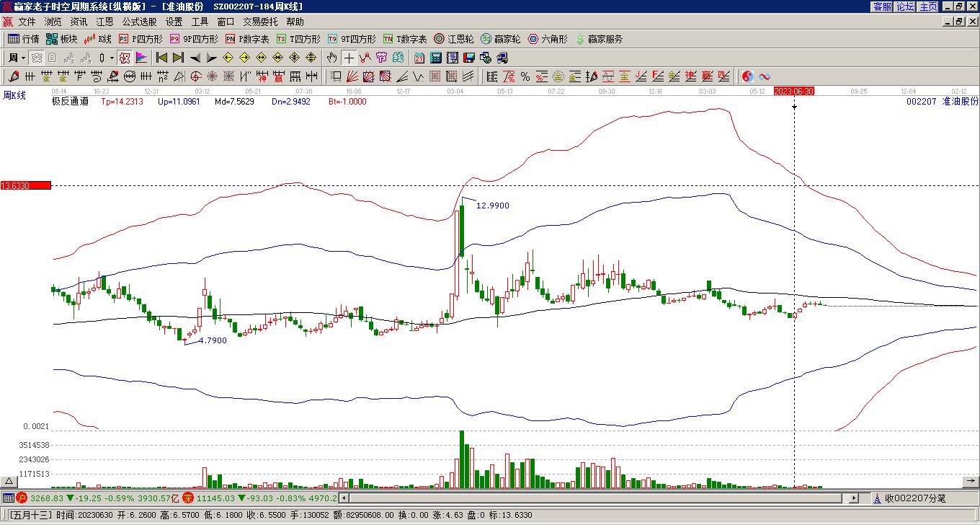This screenshot has height=525, width=980.
Task: Open the 9T四方形 tool
Action: [x=352, y=39]
